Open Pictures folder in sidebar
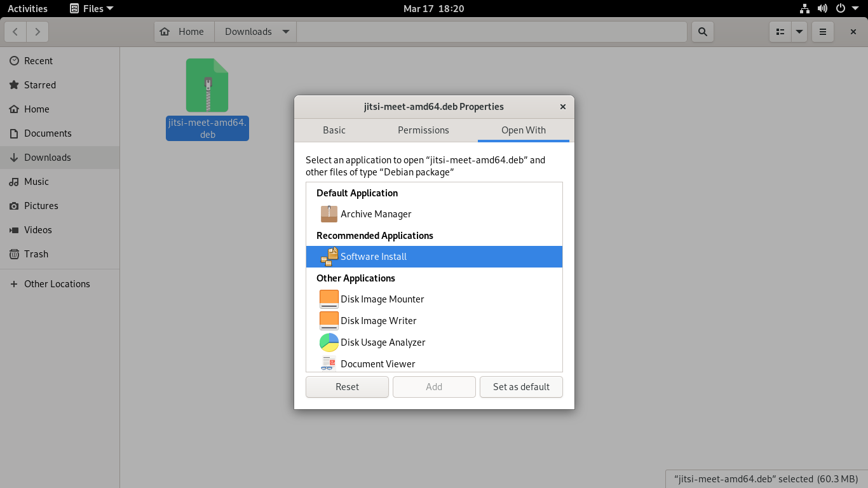Image resolution: width=868 pixels, height=488 pixels. tap(60, 206)
